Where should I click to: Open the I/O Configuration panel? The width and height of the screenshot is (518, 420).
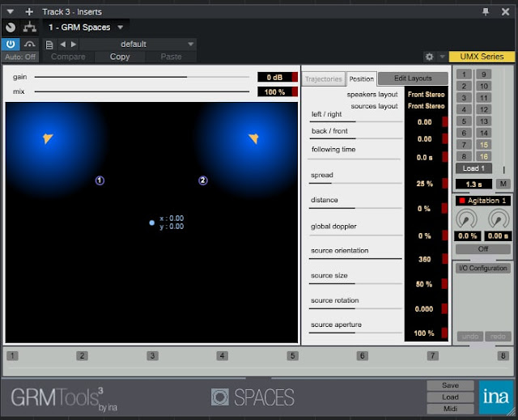click(x=483, y=268)
